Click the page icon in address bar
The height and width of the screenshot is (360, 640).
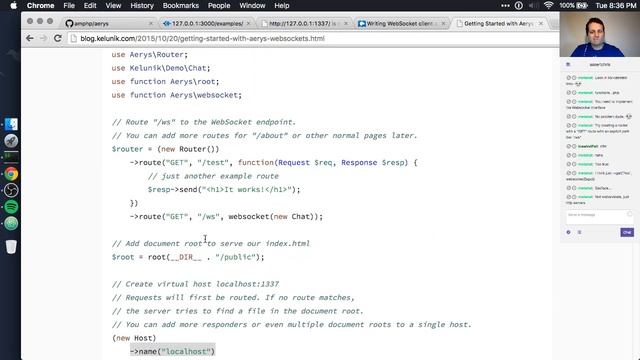[x=73, y=38]
